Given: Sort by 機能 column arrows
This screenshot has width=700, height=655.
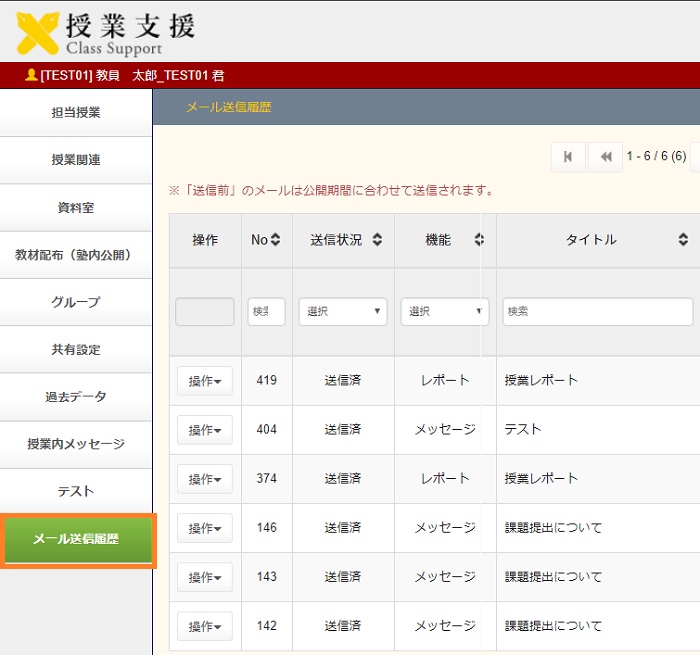Looking at the screenshot, I should tap(478, 240).
